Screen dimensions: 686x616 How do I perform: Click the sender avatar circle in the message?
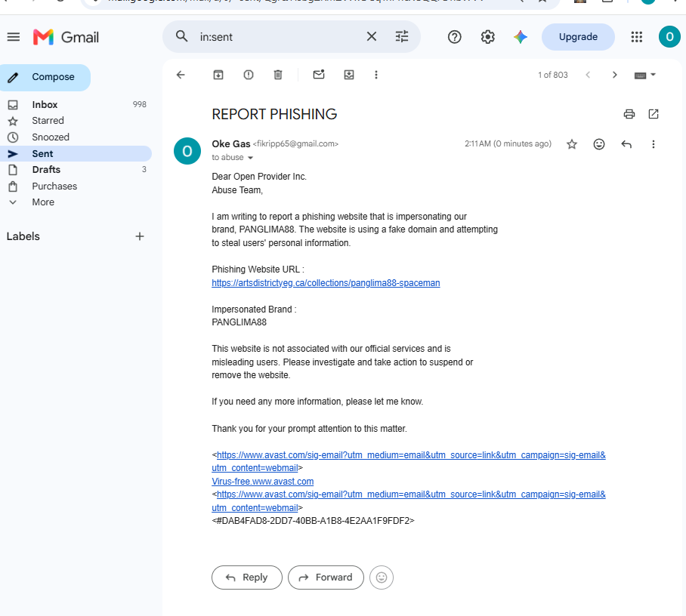187,151
